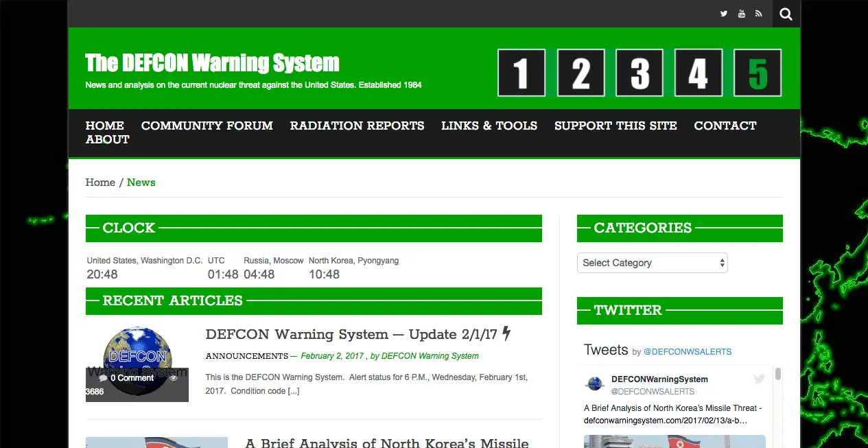The height and width of the screenshot is (448, 868).
Task: Open the Links & Tools menu
Action: [489, 126]
